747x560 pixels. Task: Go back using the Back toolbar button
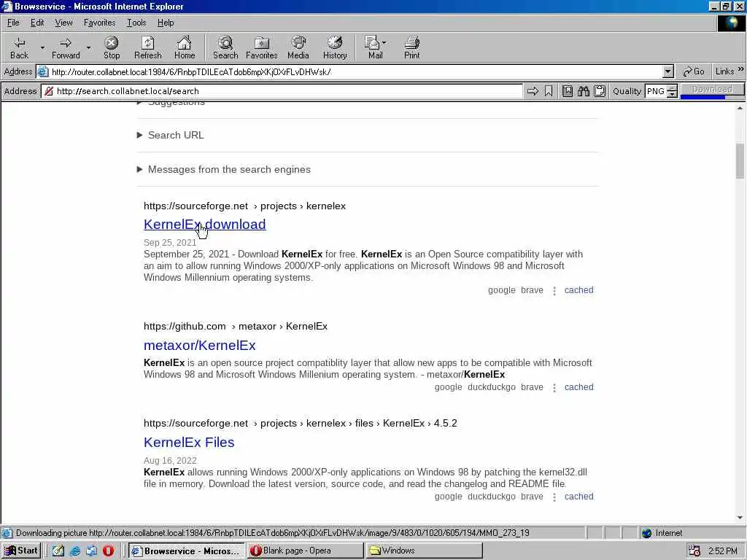click(x=19, y=47)
